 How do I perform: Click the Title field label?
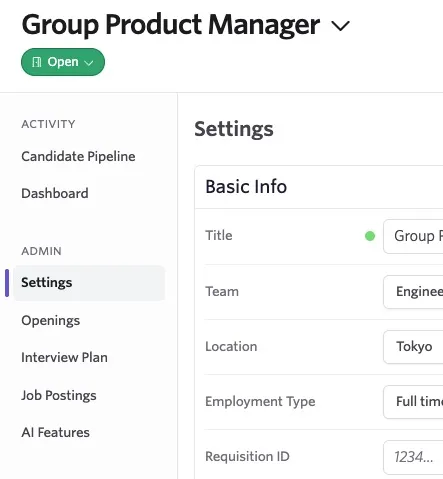(x=219, y=235)
